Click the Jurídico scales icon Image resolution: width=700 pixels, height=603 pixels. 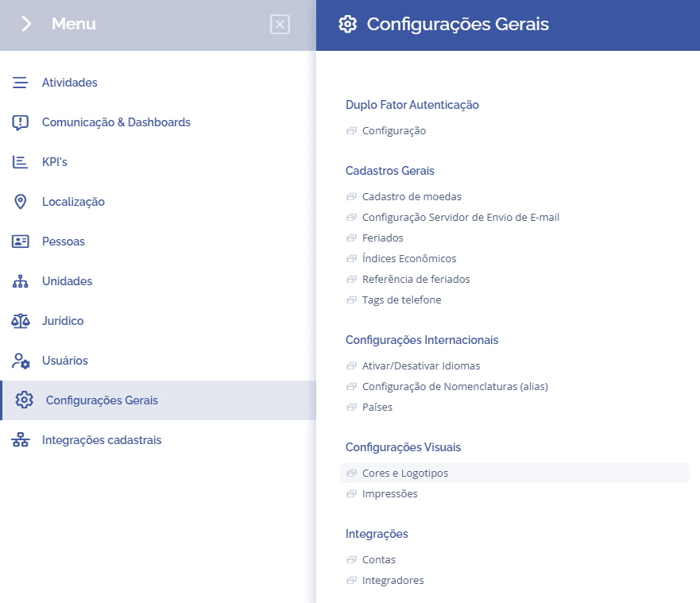[x=20, y=321]
